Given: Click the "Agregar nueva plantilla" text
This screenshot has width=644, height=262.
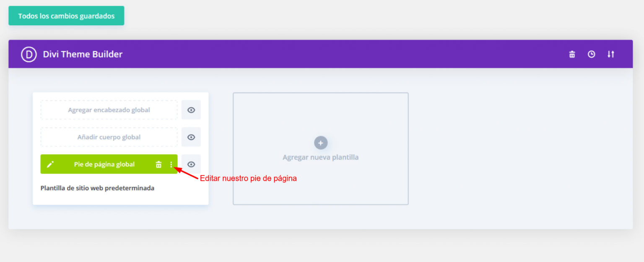Looking at the screenshot, I should click(x=321, y=157).
